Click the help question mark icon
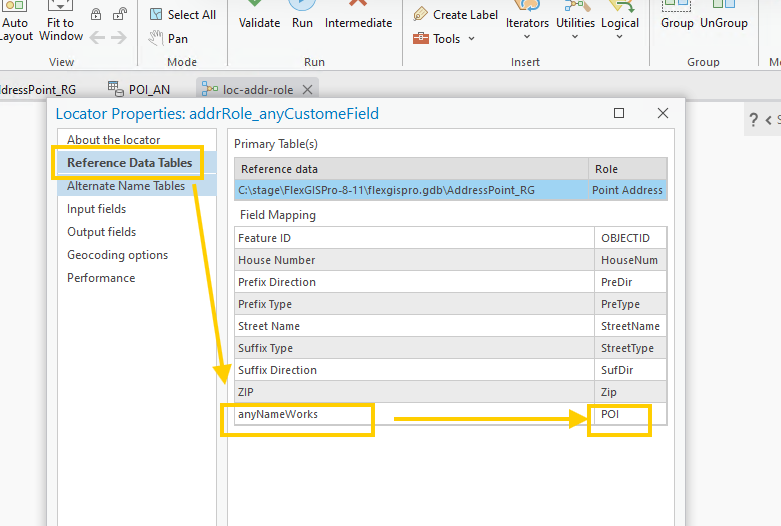 coord(754,120)
